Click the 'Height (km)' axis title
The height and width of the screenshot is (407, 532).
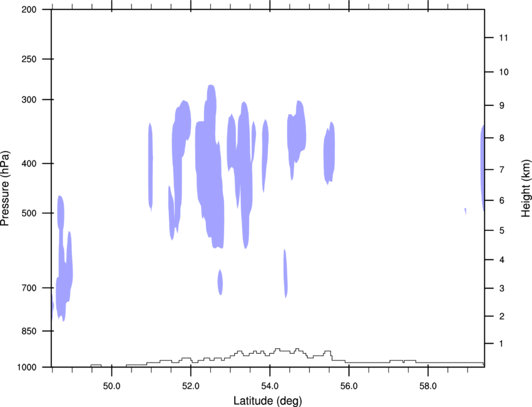coord(526,188)
